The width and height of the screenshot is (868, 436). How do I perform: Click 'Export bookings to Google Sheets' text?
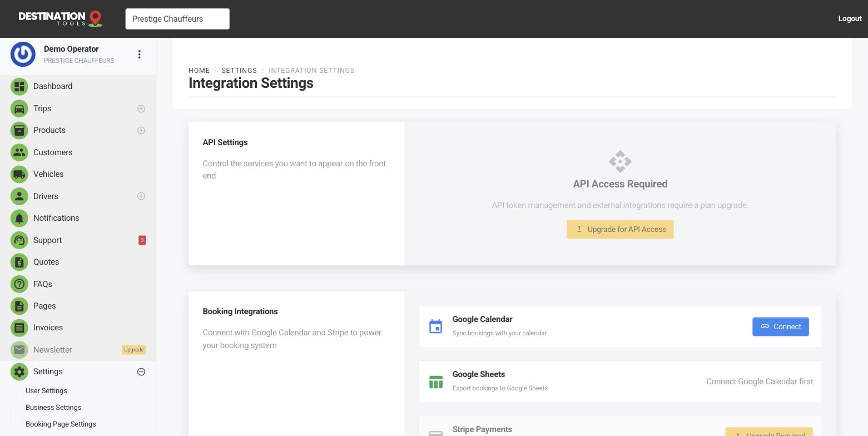[x=500, y=388]
